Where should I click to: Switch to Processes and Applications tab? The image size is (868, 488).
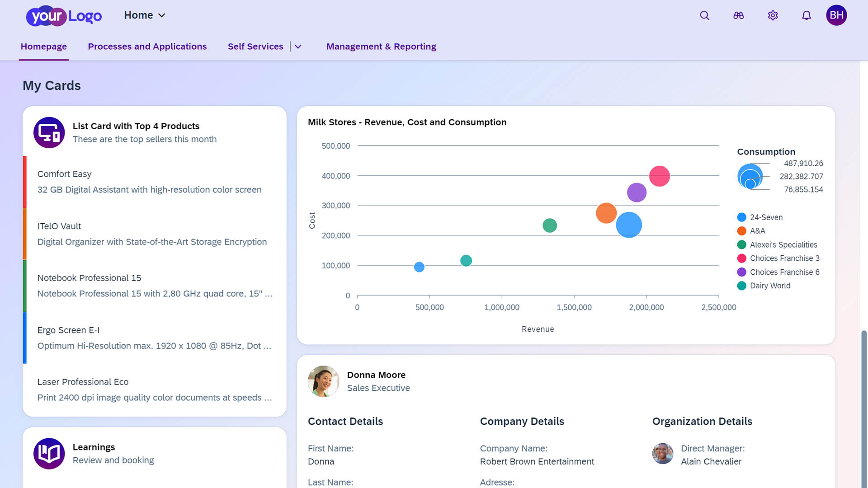click(x=147, y=46)
